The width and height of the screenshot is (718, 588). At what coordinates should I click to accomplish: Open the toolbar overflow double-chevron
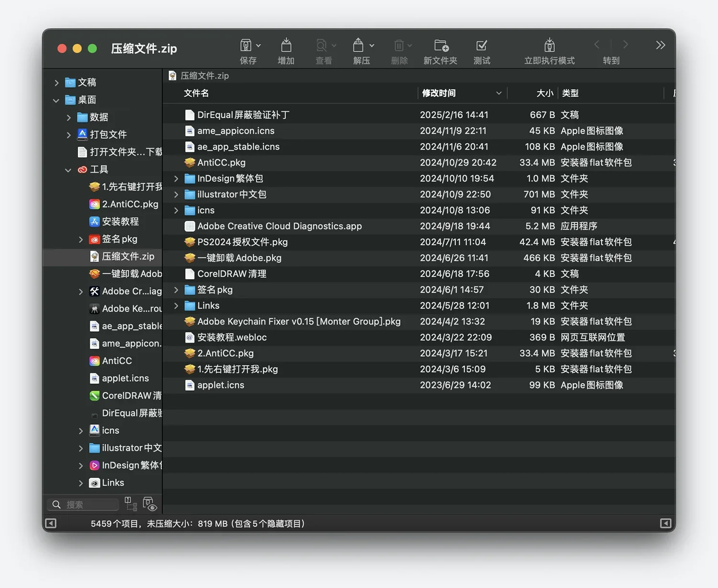click(x=661, y=45)
